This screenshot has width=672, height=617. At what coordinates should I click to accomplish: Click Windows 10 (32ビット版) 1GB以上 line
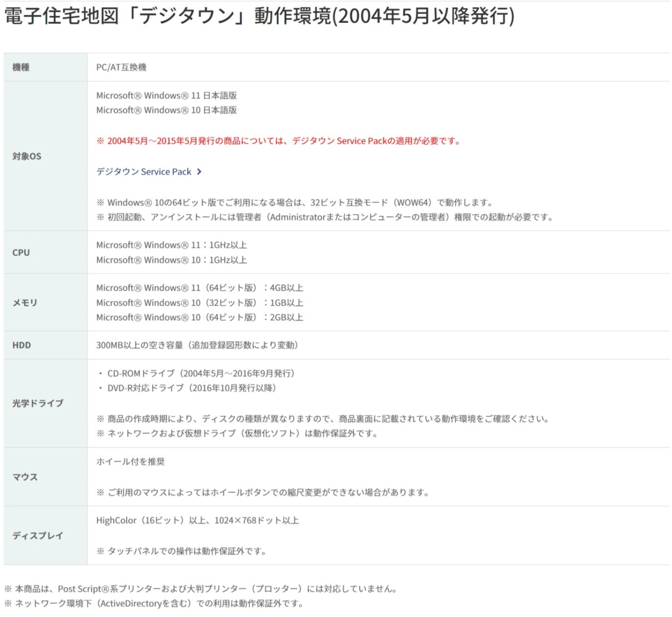click(x=200, y=303)
